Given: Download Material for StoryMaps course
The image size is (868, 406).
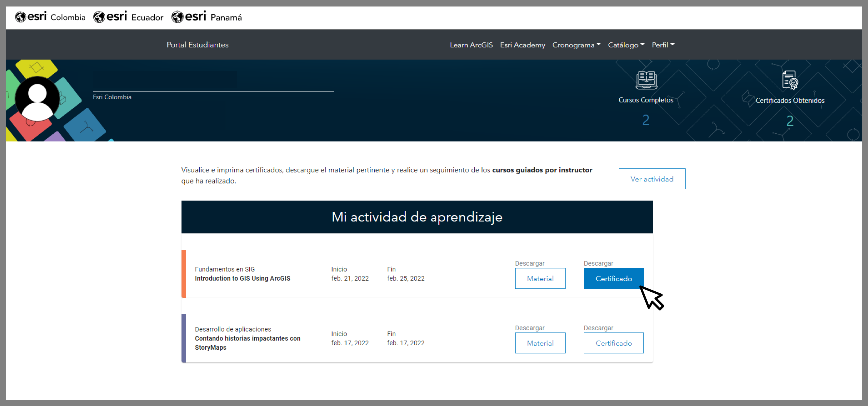Looking at the screenshot, I should pos(540,343).
